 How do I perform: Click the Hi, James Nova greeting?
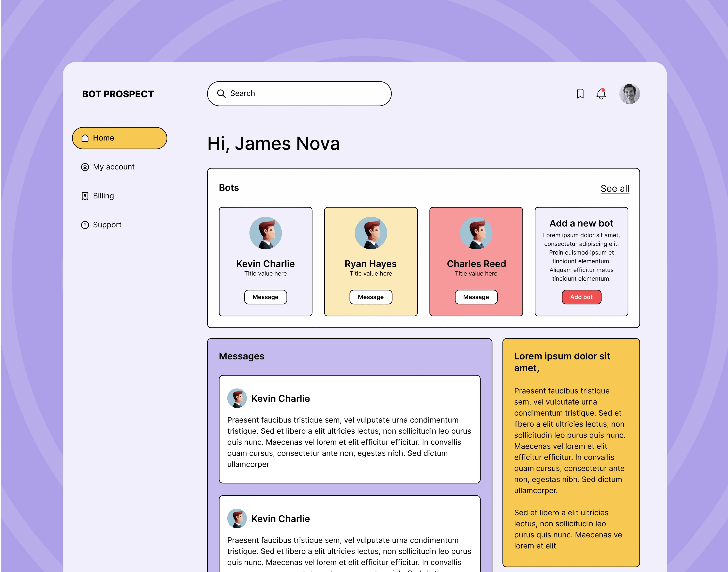point(273,144)
